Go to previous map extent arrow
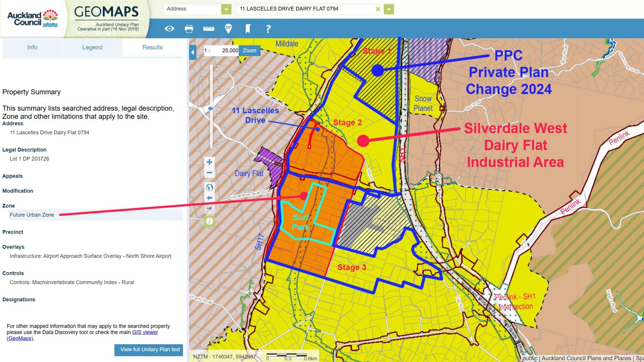The image size is (644, 362). pos(209,198)
